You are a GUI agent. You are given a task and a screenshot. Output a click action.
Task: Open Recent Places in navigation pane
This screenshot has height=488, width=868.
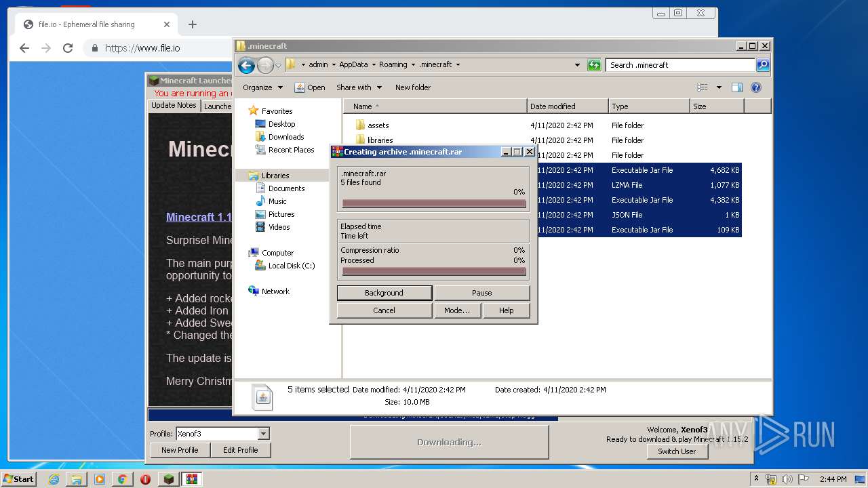291,150
